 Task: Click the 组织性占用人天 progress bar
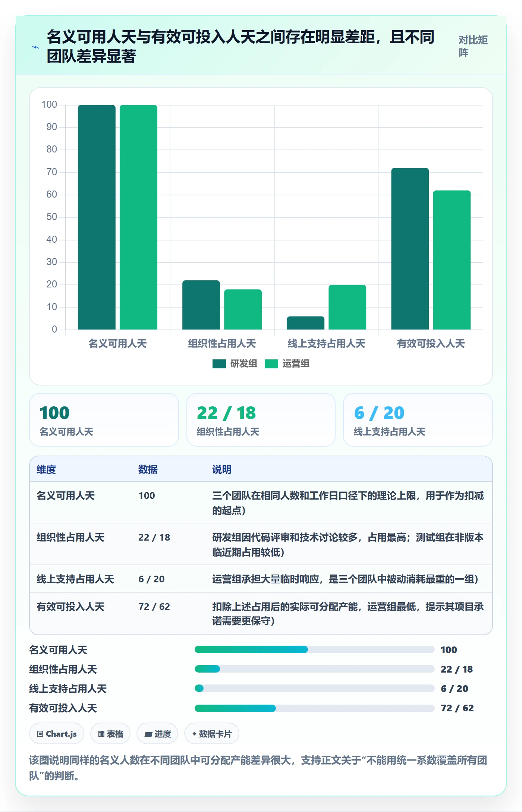click(314, 669)
